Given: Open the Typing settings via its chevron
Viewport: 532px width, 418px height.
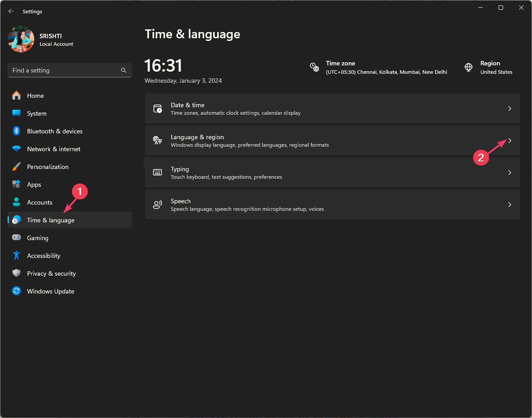Looking at the screenshot, I should pos(510,173).
